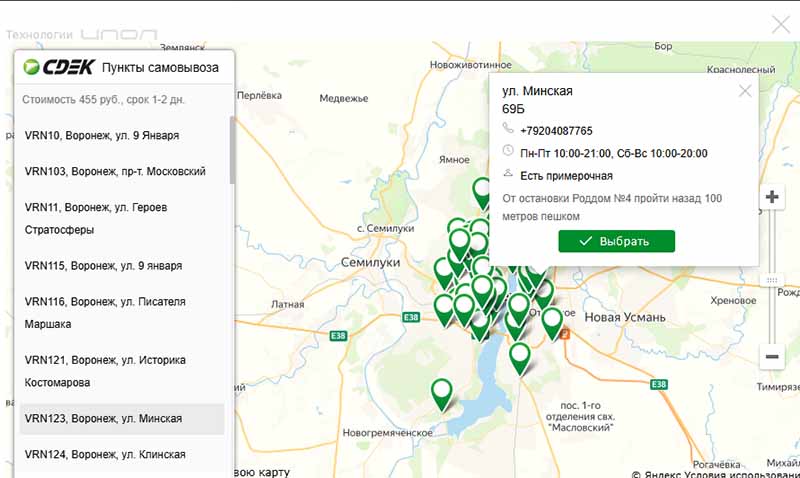This screenshot has height=478, width=800.
Task: Click the fitting room hanger icon
Action: (x=508, y=173)
